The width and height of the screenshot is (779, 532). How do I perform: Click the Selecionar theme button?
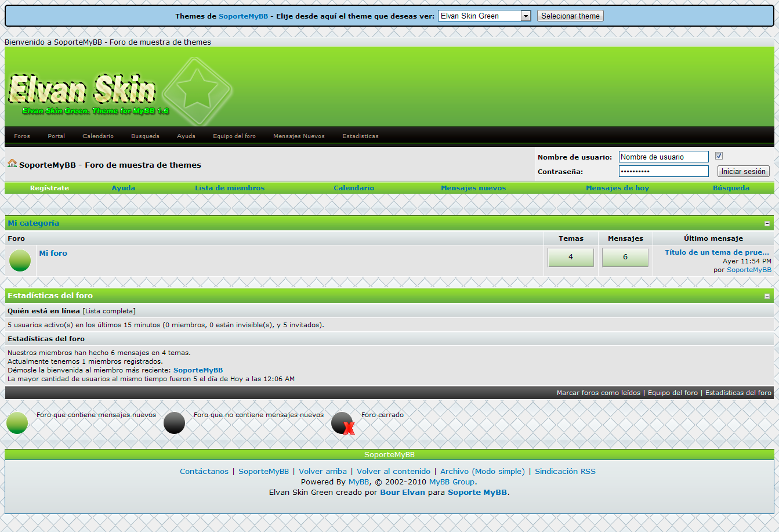570,16
